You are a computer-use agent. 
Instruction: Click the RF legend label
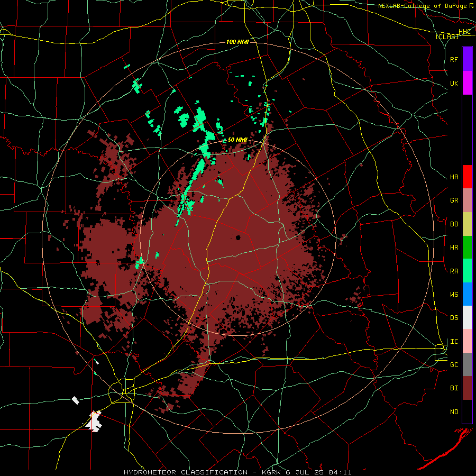[x=454, y=59]
